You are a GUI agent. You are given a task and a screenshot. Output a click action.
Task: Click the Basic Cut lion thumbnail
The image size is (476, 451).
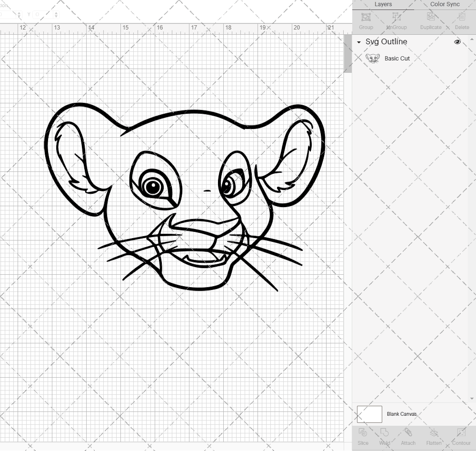[x=373, y=58]
